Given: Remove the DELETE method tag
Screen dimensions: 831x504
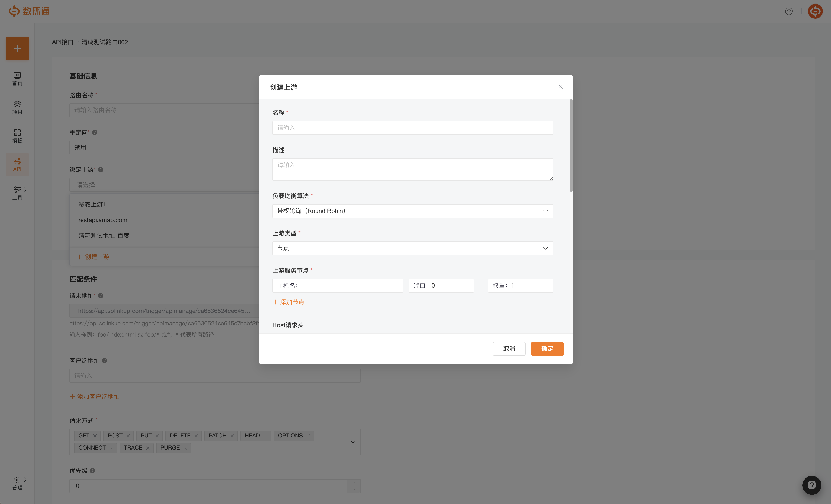Looking at the screenshot, I should click(196, 436).
